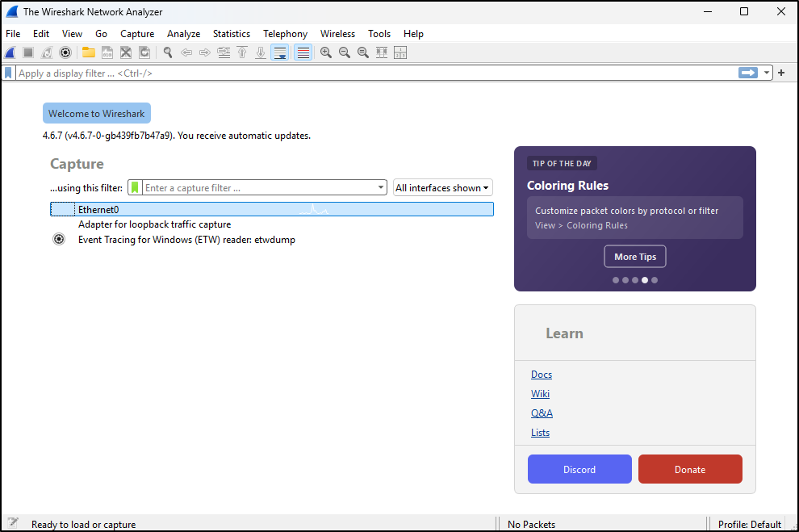Open capture options gear icon
Image resolution: width=799 pixels, height=532 pixels.
pos(65,52)
